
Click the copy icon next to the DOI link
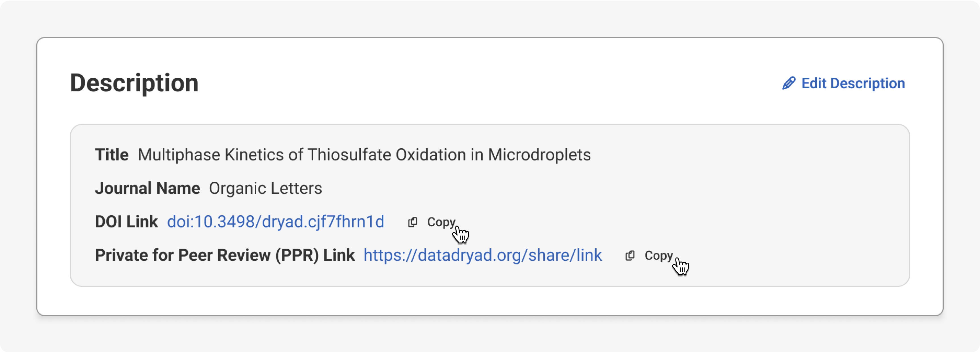pyautogui.click(x=412, y=222)
